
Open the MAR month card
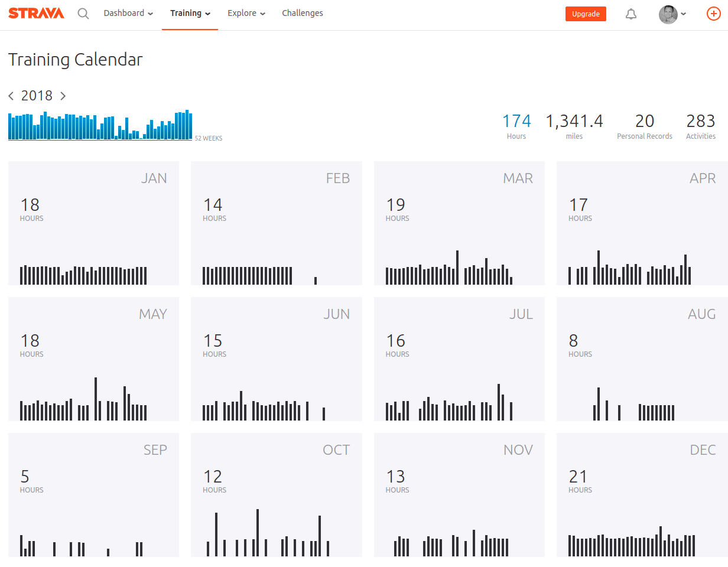pyautogui.click(x=459, y=223)
